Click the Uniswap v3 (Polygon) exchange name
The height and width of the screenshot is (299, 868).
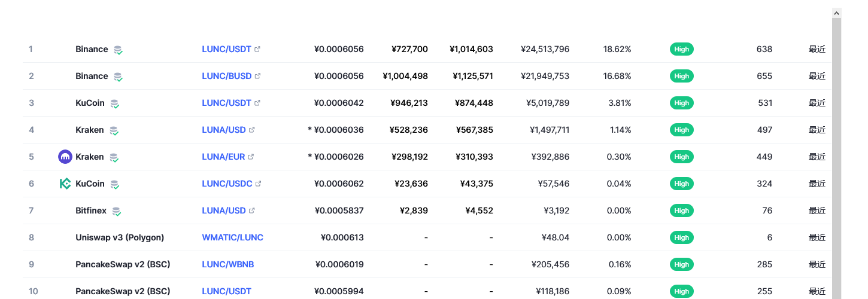tap(120, 237)
